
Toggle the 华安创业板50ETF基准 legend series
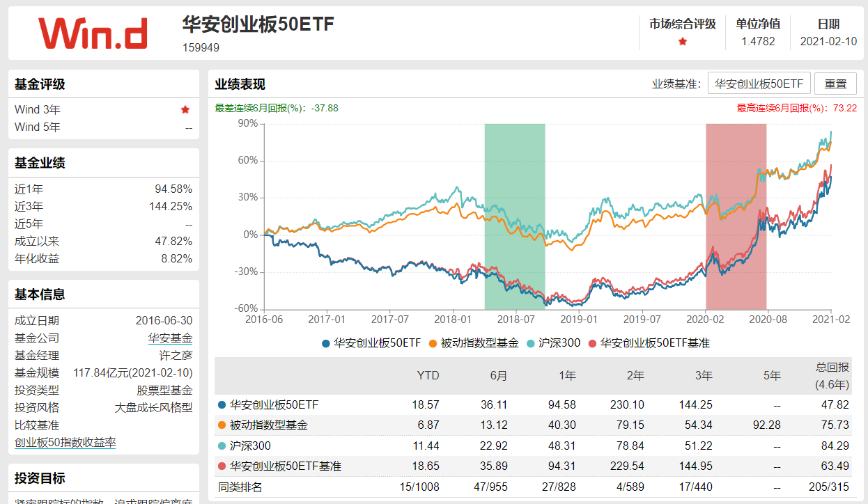coord(649,342)
